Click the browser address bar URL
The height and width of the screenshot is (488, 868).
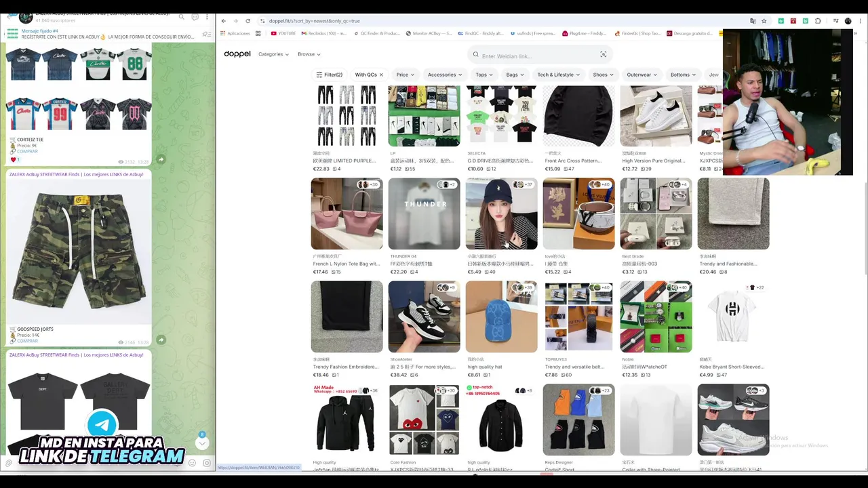(314, 21)
